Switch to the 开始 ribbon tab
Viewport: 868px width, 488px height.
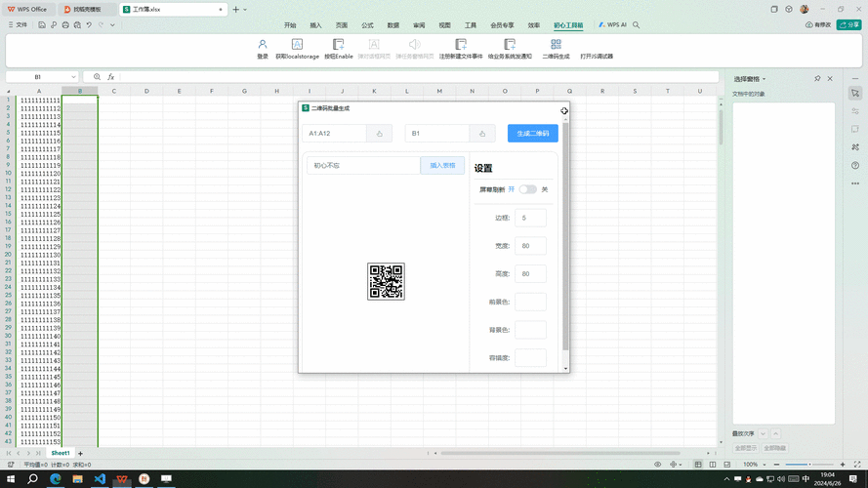290,25
